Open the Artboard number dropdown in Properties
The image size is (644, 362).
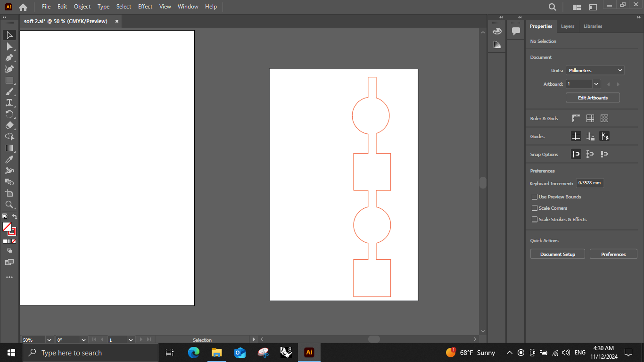pos(596,84)
